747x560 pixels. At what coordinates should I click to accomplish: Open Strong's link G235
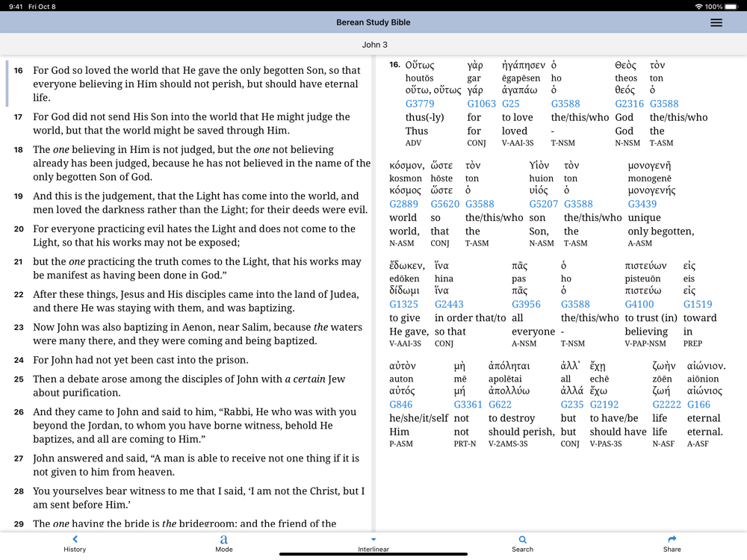571,404
